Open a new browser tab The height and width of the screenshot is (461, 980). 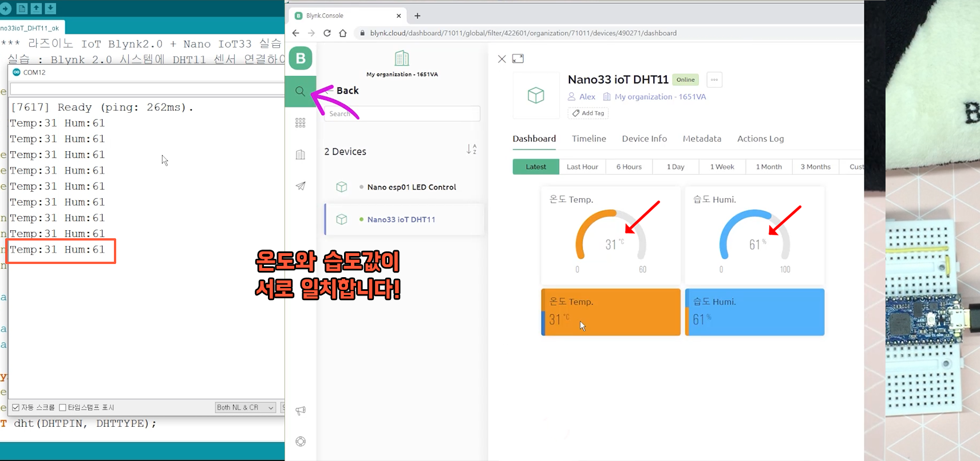click(417, 16)
